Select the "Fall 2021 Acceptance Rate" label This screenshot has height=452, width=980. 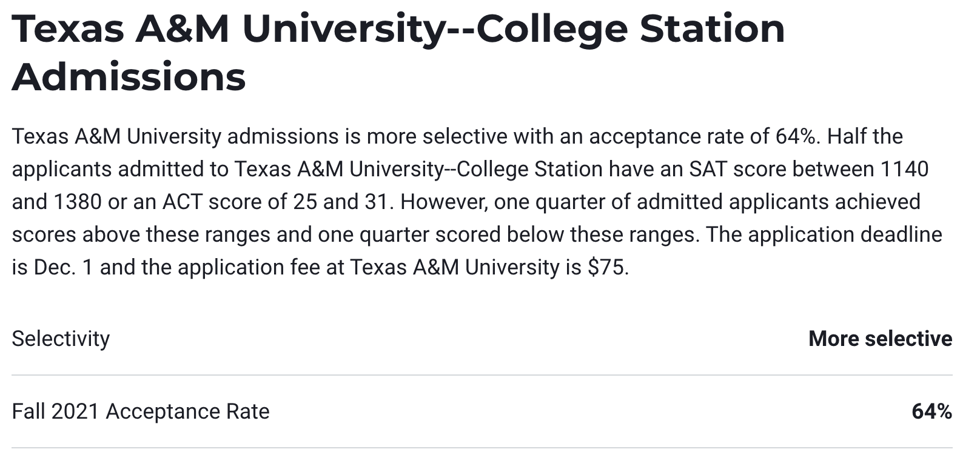(141, 411)
